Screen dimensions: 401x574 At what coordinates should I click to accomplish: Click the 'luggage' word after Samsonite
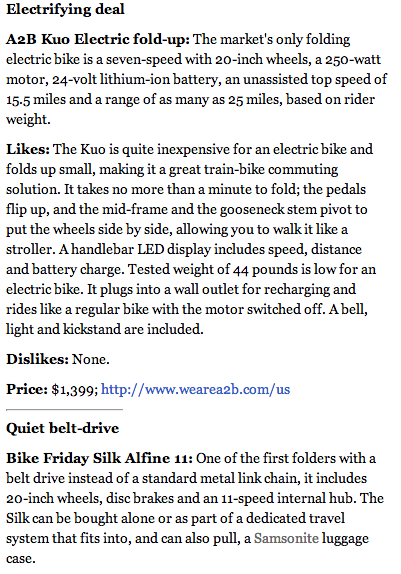pos(345,539)
